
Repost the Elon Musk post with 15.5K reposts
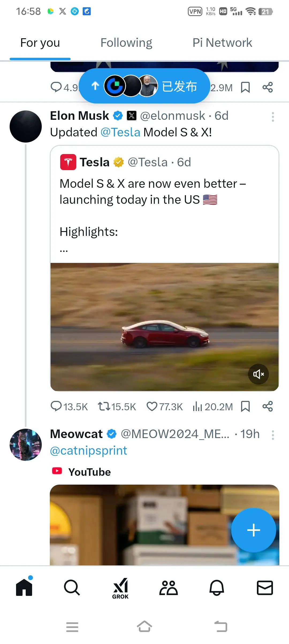pyautogui.click(x=117, y=407)
